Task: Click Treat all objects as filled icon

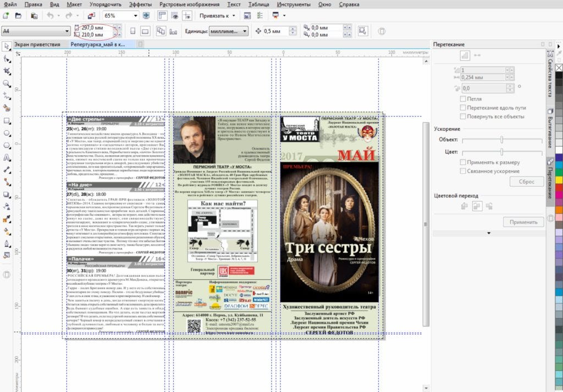Action: pyautogui.click(x=363, y=31)
